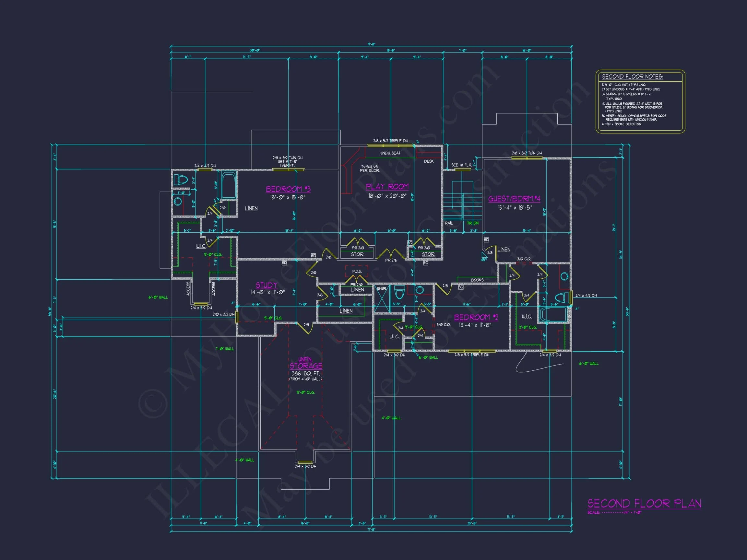Select the PLAY ROOM room label
The height and width of the screenshot is (560, 747).
387,187
